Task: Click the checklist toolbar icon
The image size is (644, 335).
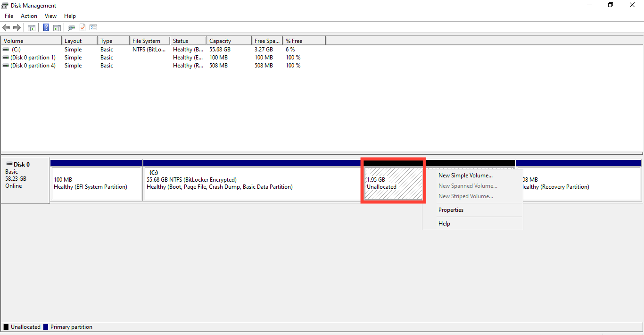Action: click(x=93, y=27)
